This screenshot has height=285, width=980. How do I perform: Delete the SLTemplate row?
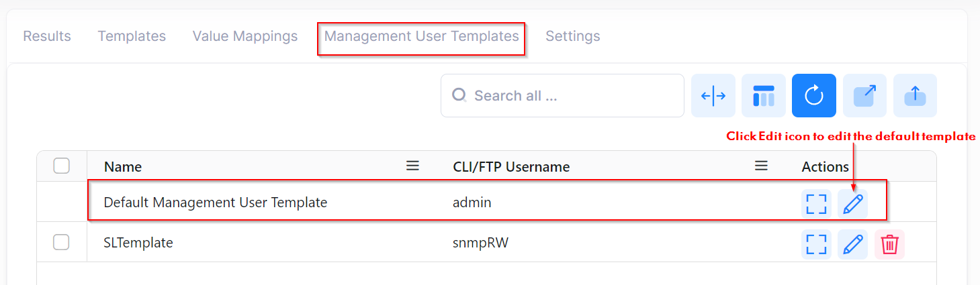(889, 244)
